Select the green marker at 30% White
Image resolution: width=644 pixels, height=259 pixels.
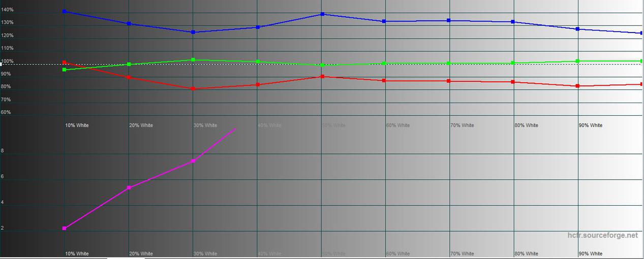point(193,60)
